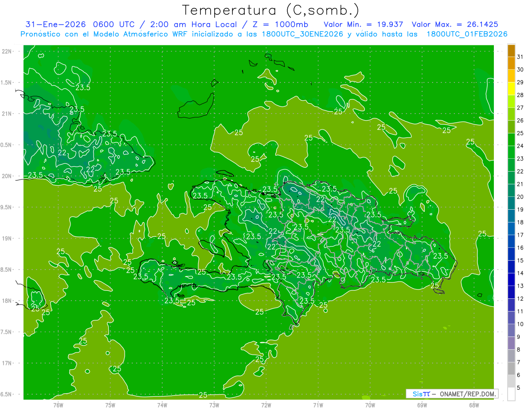The image size is (532, 411).
Task: Click the legend value 14 on the colorbar
Action: [x=520, y=273]
